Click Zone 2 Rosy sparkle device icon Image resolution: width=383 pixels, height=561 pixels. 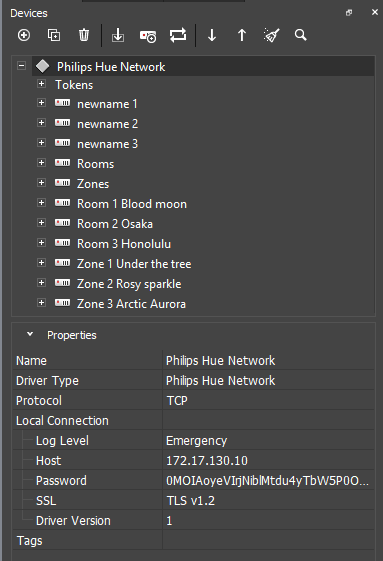coord(62,283)
